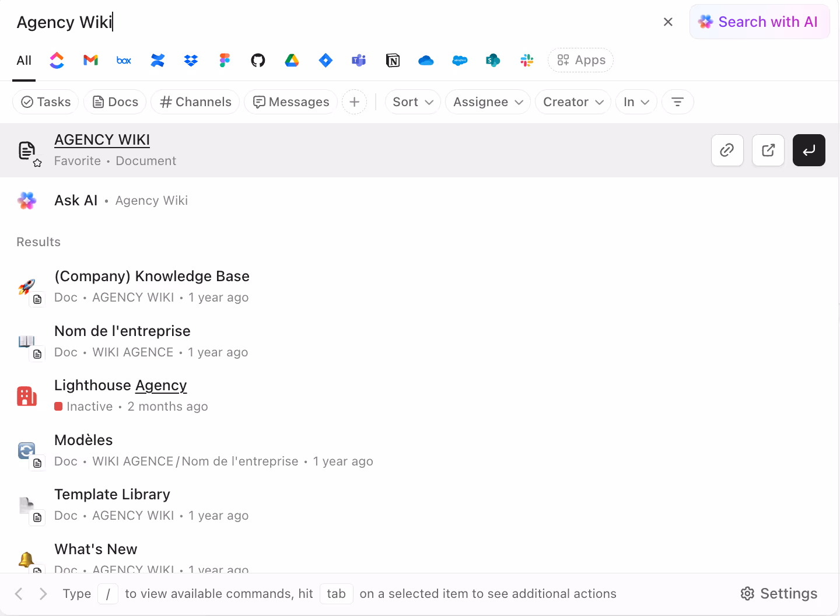Image resolution: width=840 pixels, height=616 pixels.
Task: Click into the Agency Wiki search field
Action: point(292,22)
